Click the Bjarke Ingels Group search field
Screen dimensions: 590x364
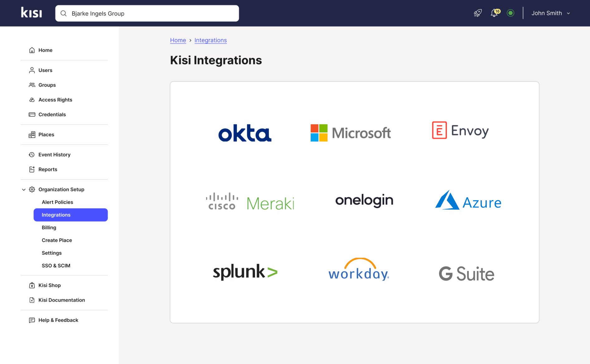point(147,13)
